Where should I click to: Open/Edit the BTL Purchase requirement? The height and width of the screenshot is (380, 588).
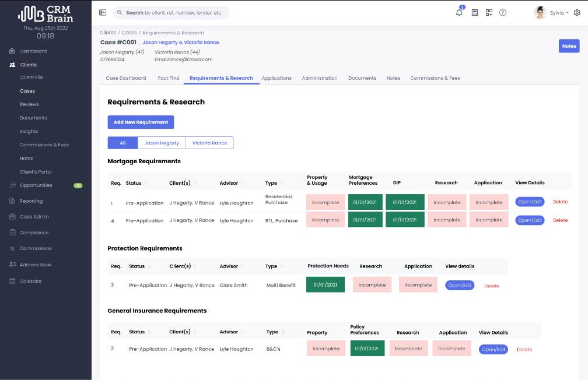[x=530, y=220]
